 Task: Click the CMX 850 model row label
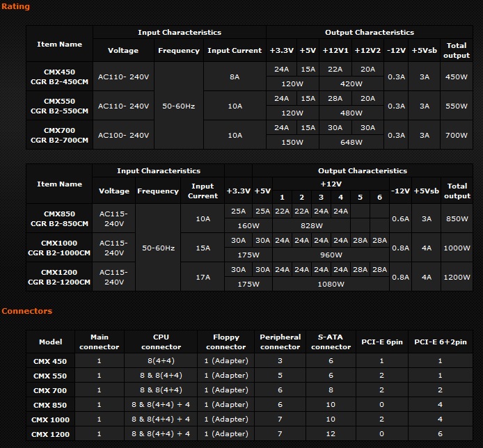(50, 405)
